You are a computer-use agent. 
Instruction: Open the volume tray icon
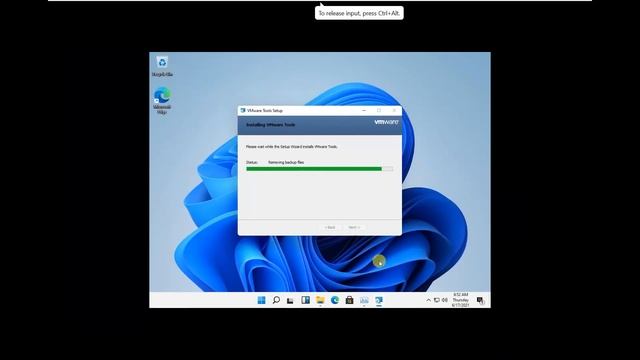pyautogui.click(x=445, y=300)
